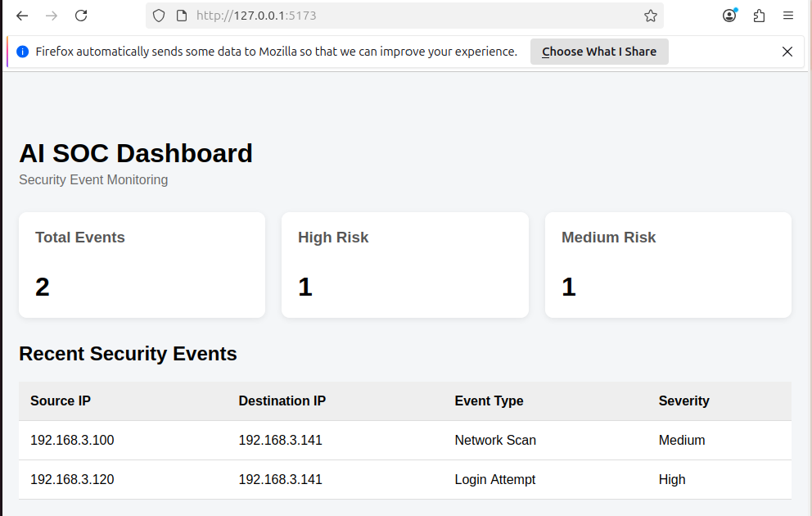This screenshot has width=812, height=516.
Task: Click the Source IP column header
Action: (60, 401)
